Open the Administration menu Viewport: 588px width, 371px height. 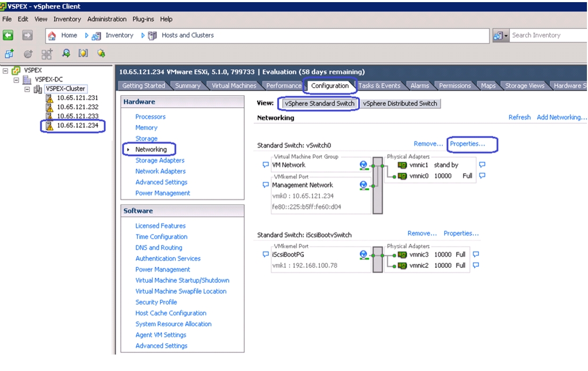click(x=107, y=19)
